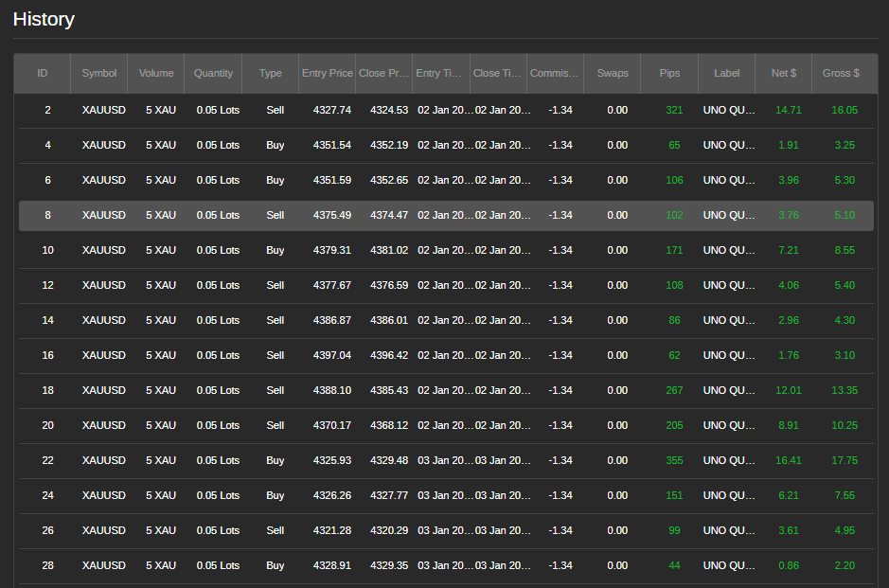
Task: Select trade ID 4 cell
Action: click(x=47, y=145)
